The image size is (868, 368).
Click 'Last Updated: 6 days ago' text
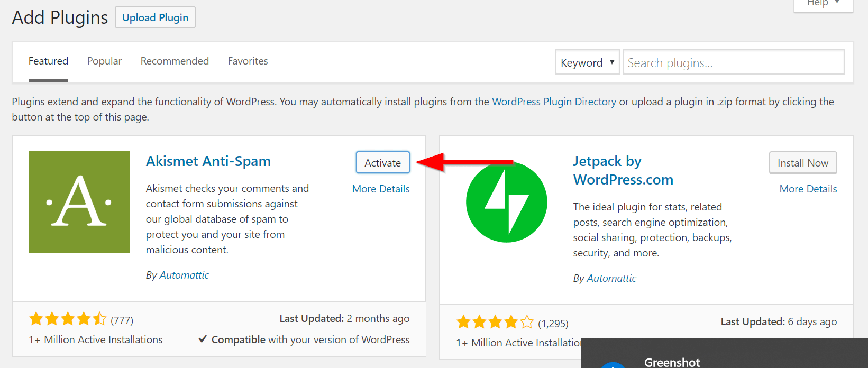[x=779, y=321]
